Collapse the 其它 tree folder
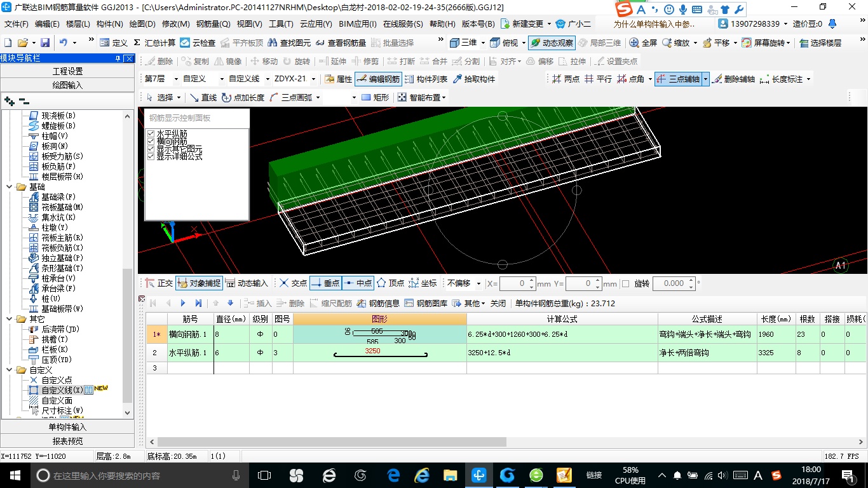 [x=10, y=319]
